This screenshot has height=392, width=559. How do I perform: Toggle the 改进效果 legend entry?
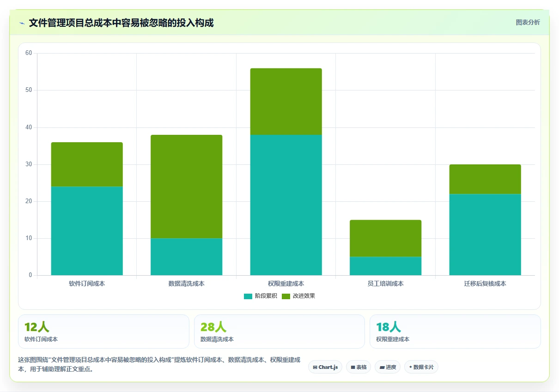click(x=298, y=296)
